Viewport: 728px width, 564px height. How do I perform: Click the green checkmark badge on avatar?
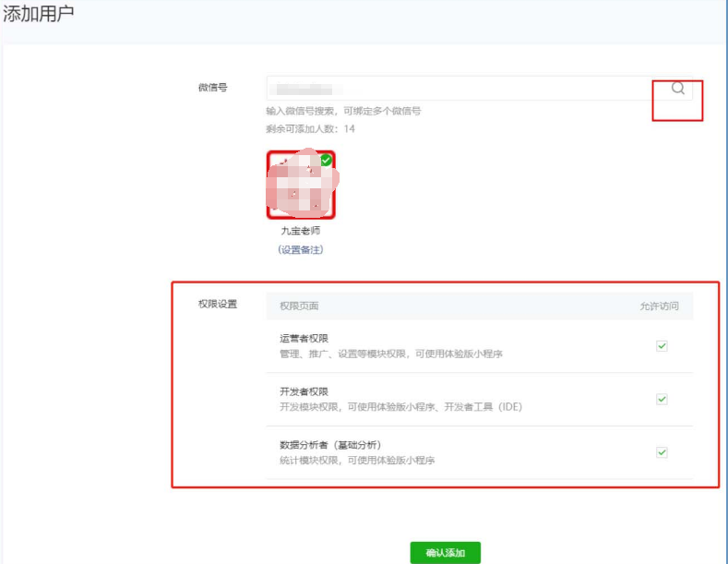(x=326, y=161)
